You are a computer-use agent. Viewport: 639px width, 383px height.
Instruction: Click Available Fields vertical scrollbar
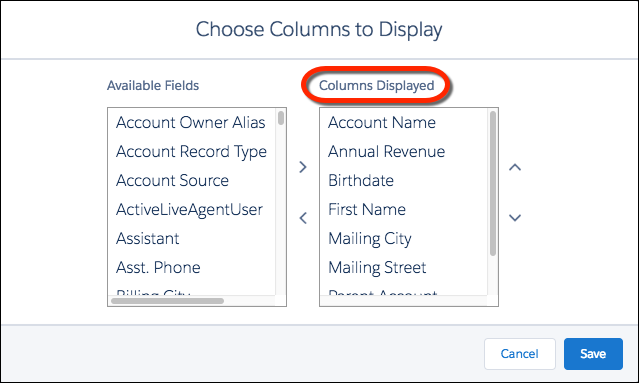(281, 118)
